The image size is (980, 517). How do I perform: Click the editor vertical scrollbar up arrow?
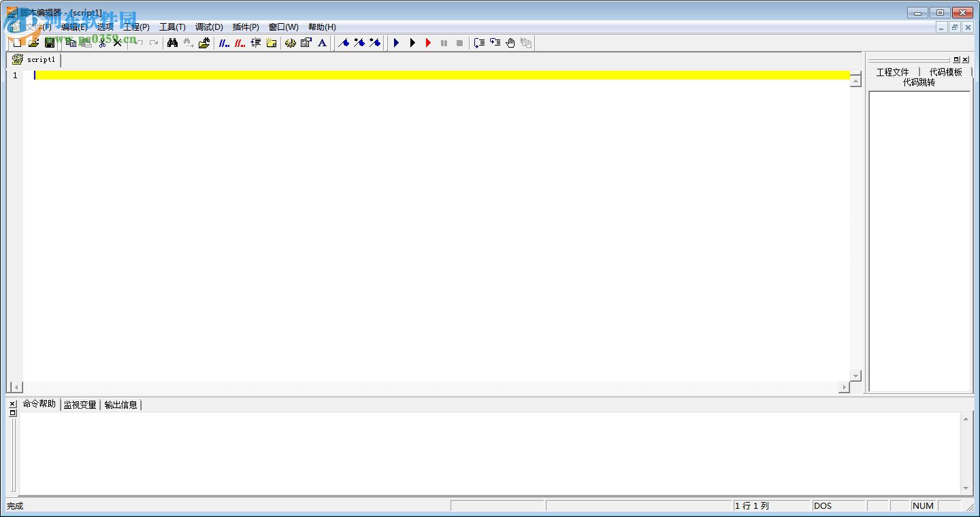click(x=855, y=81)
